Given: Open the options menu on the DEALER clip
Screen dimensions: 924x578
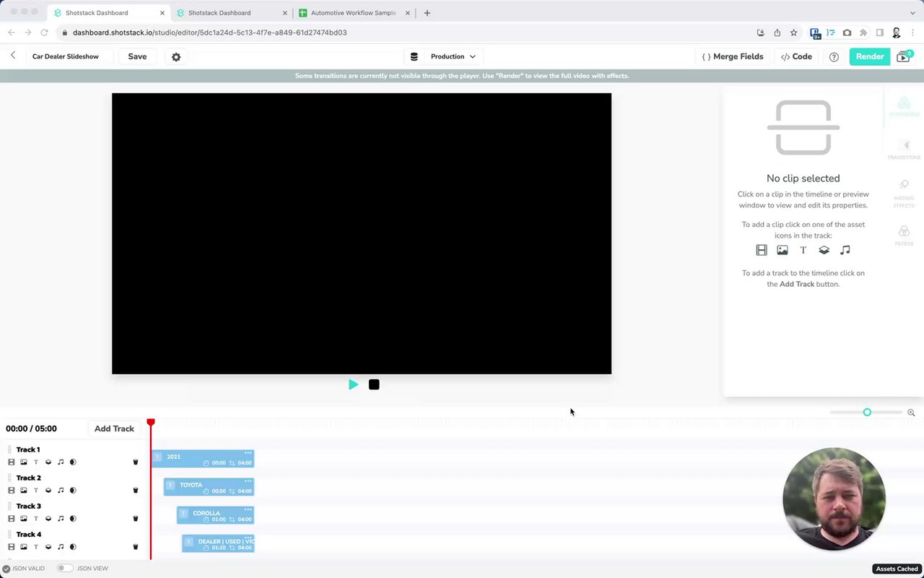Looking at the screenshot, I should pyautogui.click(x=248, y=537).
